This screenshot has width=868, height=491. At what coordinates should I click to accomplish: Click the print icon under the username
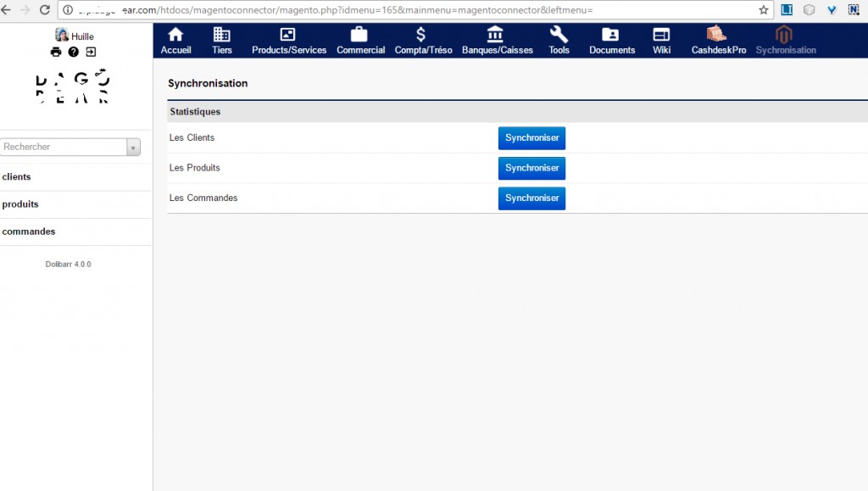tap(56, 52)
